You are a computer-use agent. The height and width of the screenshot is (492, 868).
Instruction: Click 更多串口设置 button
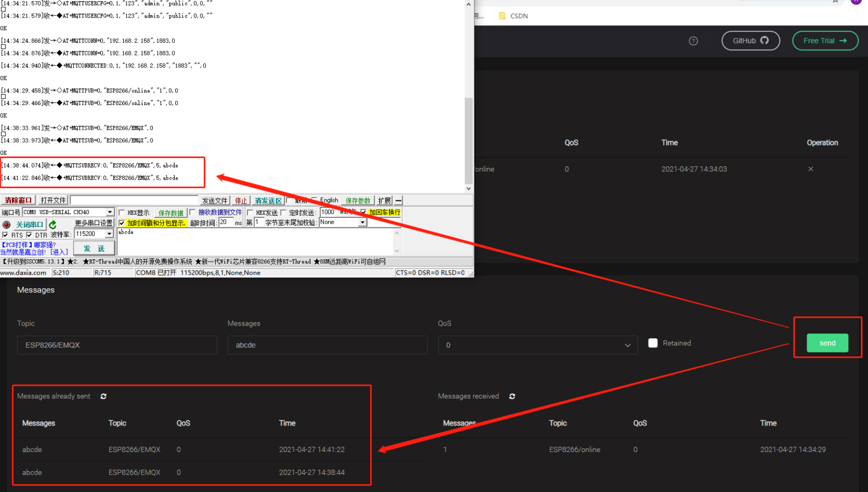(x=94, y=223)
